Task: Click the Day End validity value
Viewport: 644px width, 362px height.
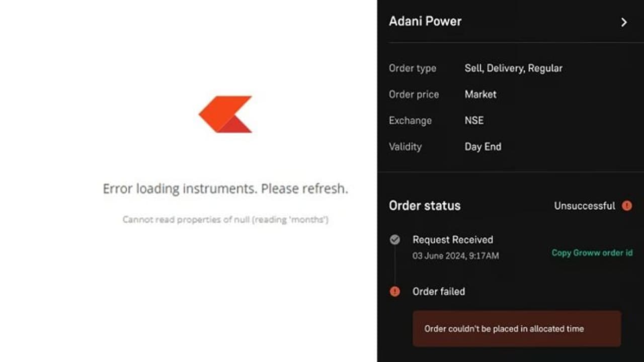Action: tap(482, 147)
